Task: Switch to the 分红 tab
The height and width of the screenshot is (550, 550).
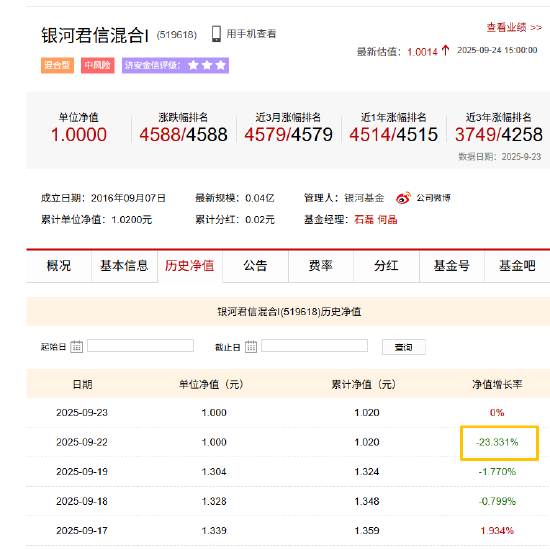Action: pos(386,266)
